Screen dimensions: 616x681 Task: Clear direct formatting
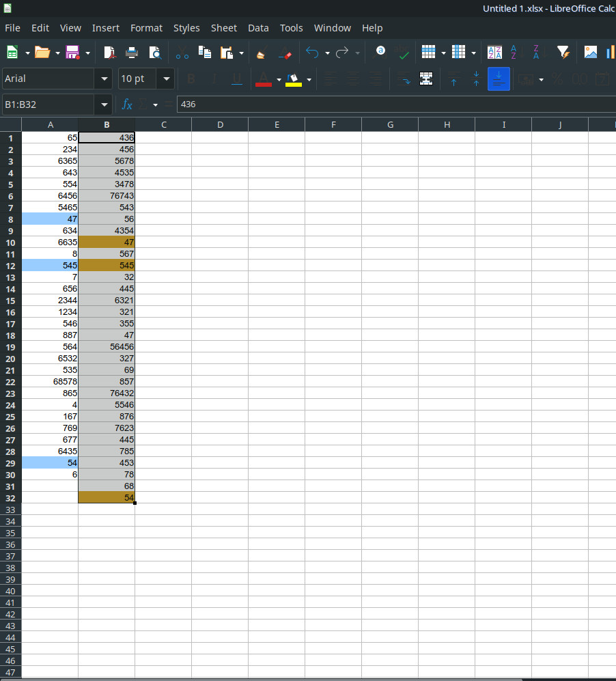point(285,53)
